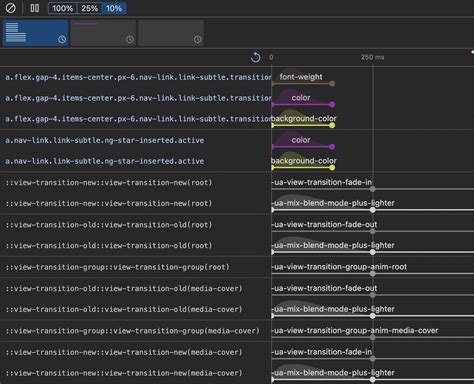Pause all animations with the pause icon
474x384 pixels.
click(x=35, y=8)
